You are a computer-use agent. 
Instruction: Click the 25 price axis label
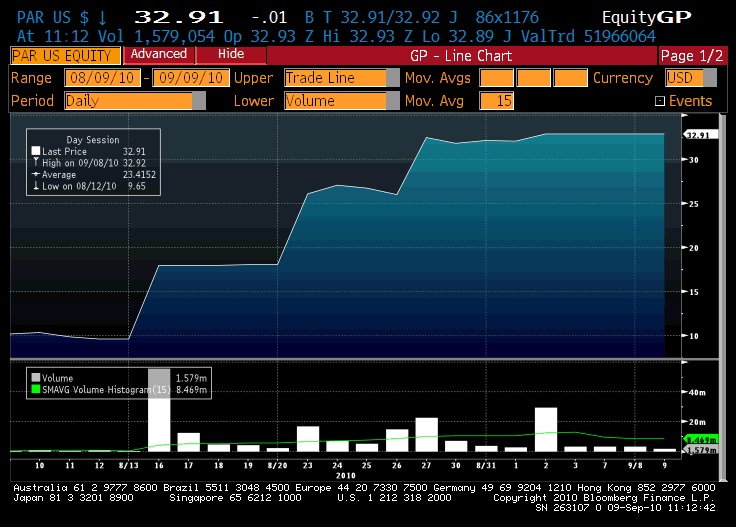click(x=694, y=204)
